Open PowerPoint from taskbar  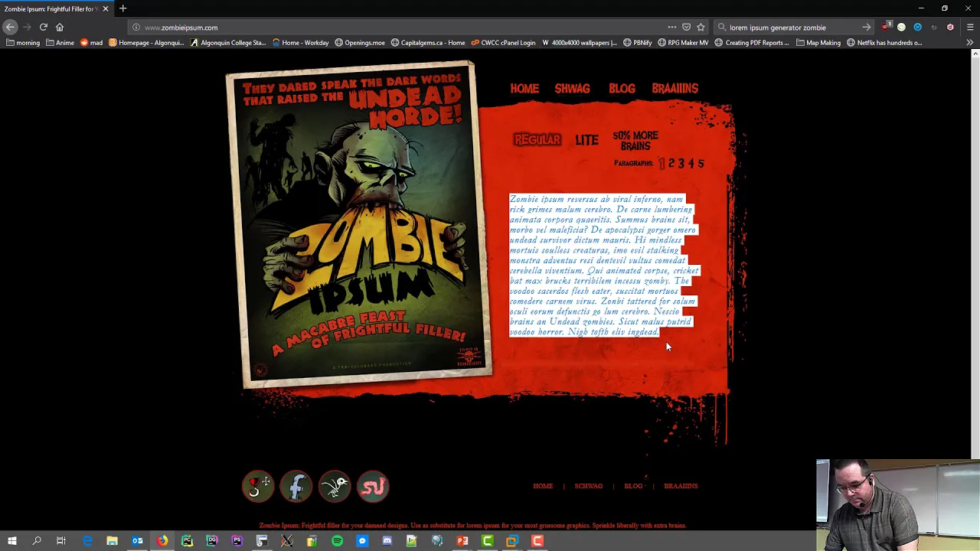pyautogui.click(x=462, y=541)
